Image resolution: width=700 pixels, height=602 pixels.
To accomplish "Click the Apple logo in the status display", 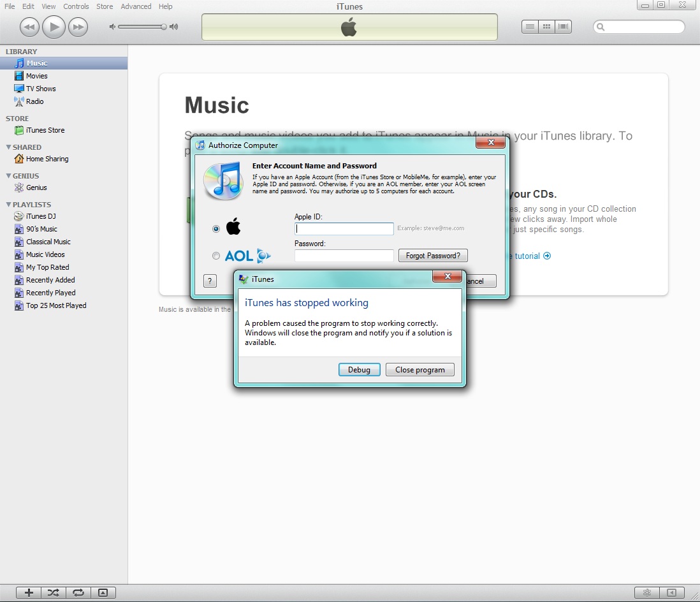I will 349,27.
